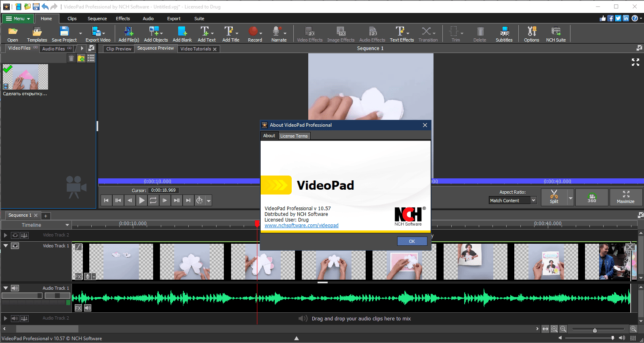Click the zoom out magnifier on timeline

click(x=563, y=329)
